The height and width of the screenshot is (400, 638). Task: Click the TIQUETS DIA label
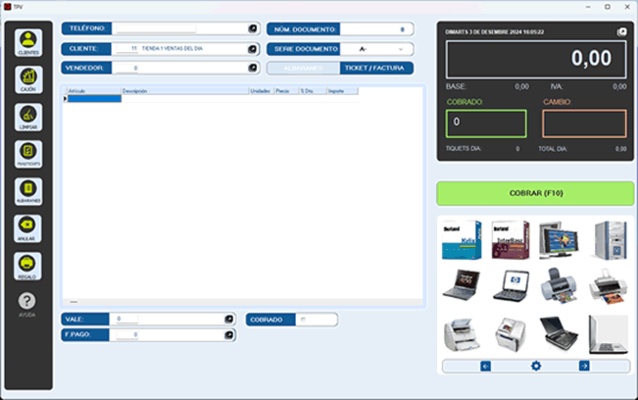[463, 149]
